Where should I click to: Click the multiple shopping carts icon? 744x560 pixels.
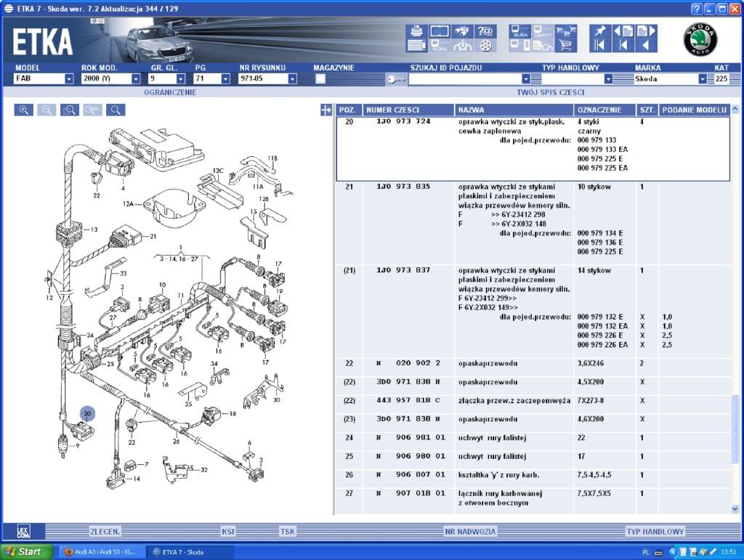(x=565, y=31)
